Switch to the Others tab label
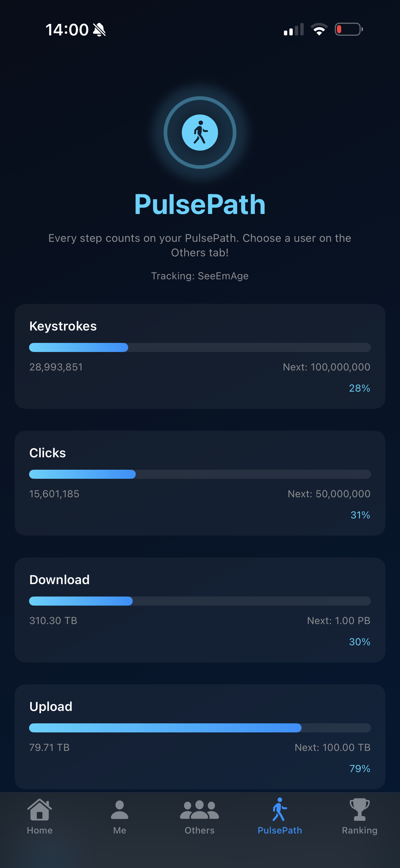Screen dimensions: 400x868 (199, 830)
